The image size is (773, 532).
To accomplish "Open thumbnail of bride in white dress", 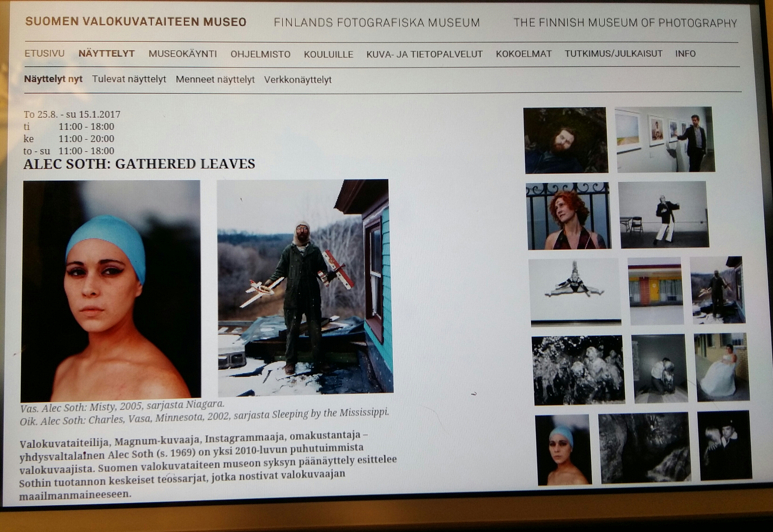I will [x=721, y=367].
